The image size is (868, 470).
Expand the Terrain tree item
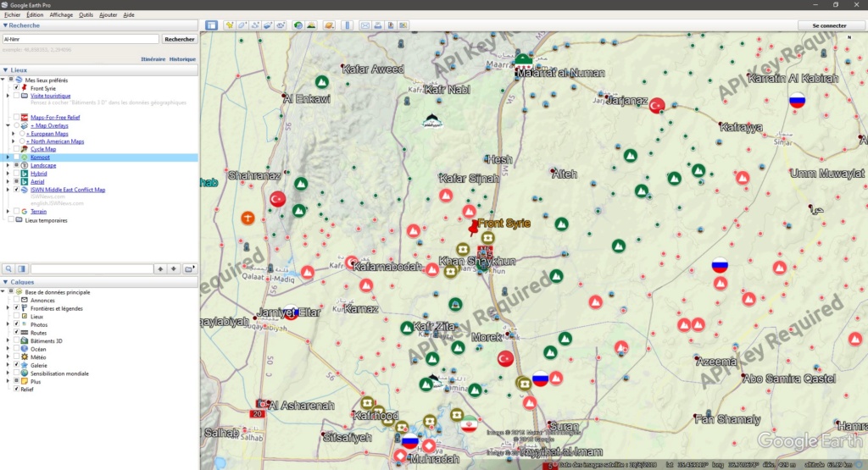[x=8, y=211]
